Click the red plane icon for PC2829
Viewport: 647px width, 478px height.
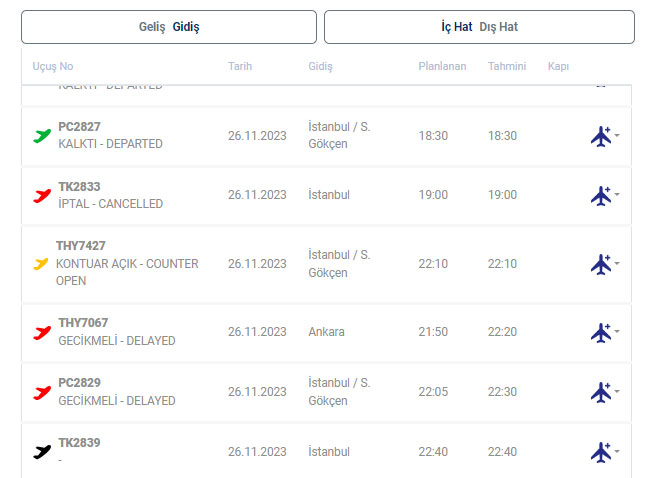pos(42,392)
